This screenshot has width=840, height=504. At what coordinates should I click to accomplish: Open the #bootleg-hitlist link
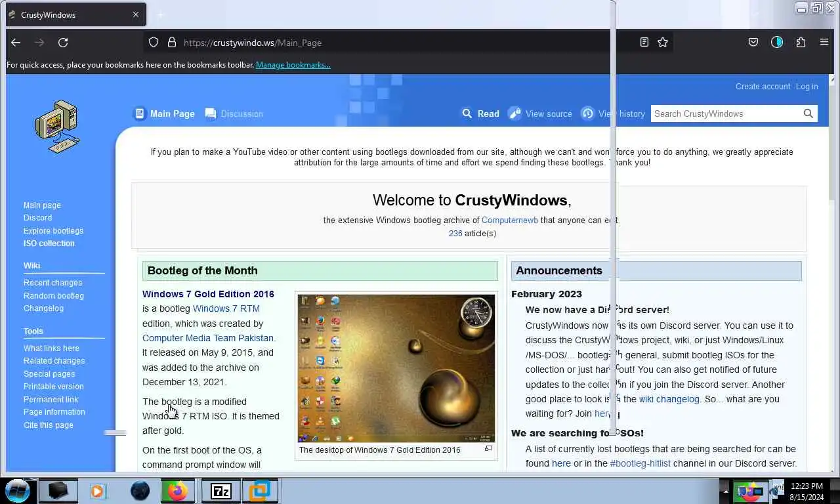640,463
